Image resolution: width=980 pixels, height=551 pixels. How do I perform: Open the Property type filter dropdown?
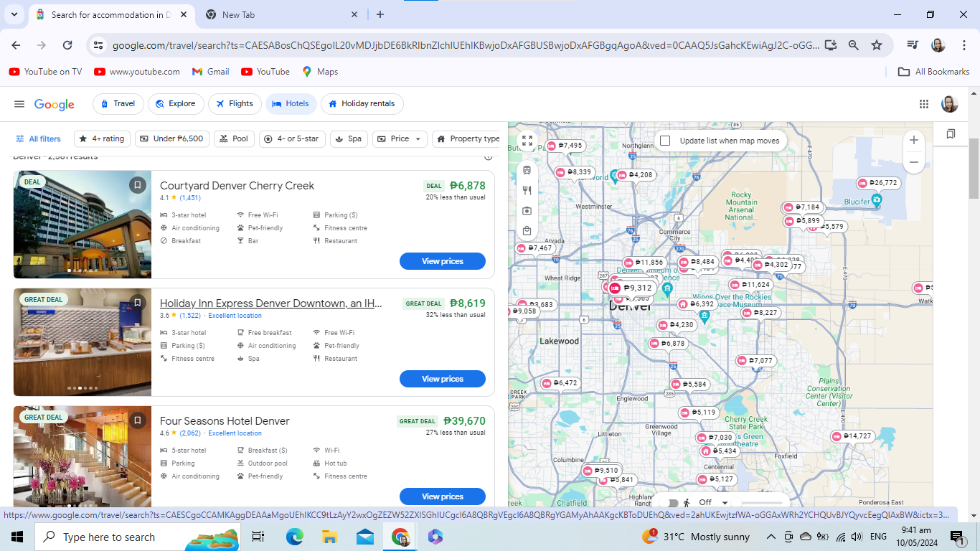[x=468, y=138]
